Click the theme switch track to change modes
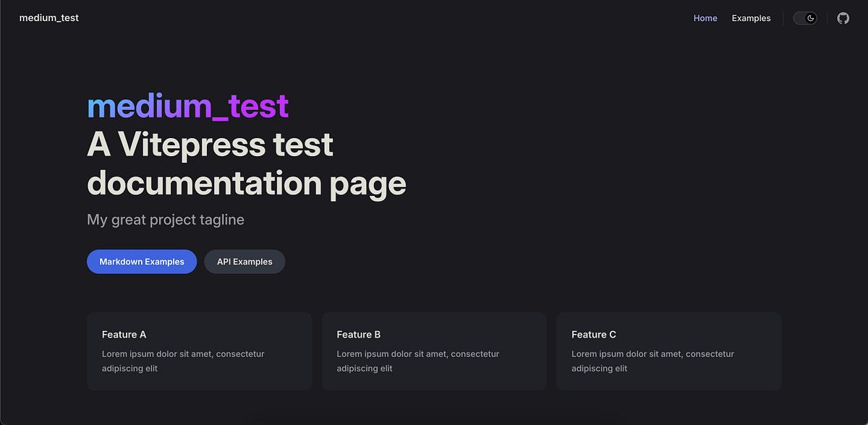 coord(804,17)
